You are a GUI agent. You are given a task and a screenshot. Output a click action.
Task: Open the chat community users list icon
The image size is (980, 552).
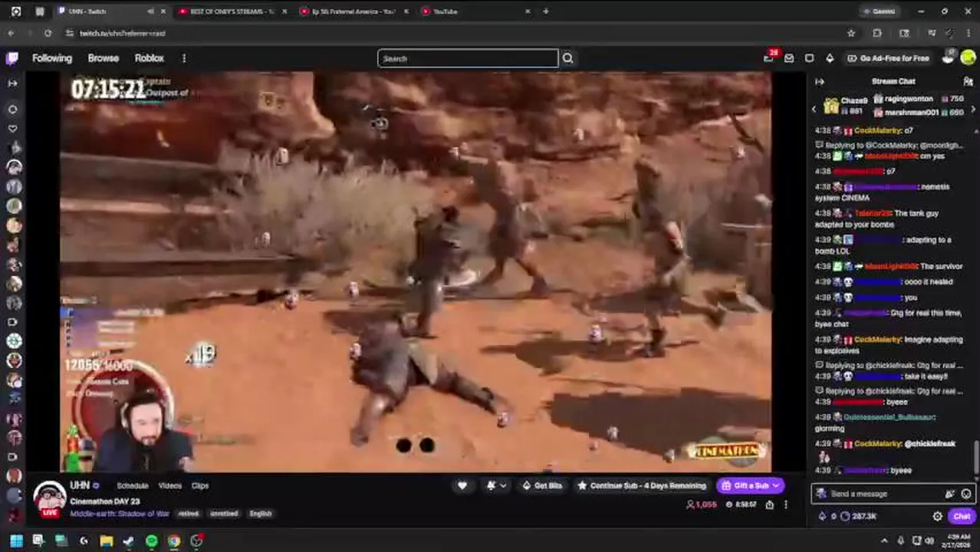click(968, 81)
